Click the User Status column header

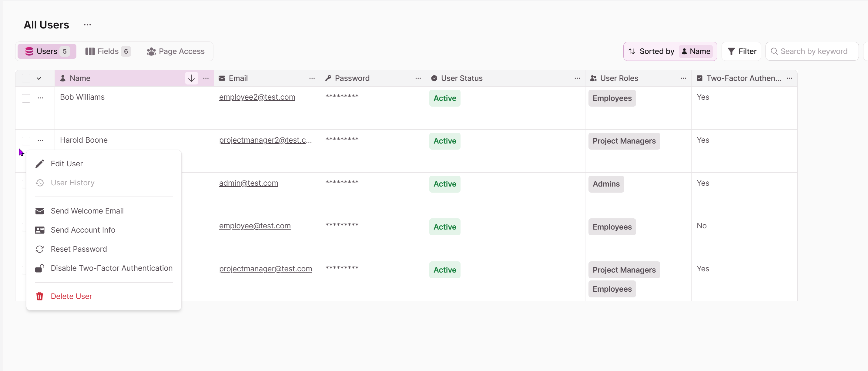[505, 78]
